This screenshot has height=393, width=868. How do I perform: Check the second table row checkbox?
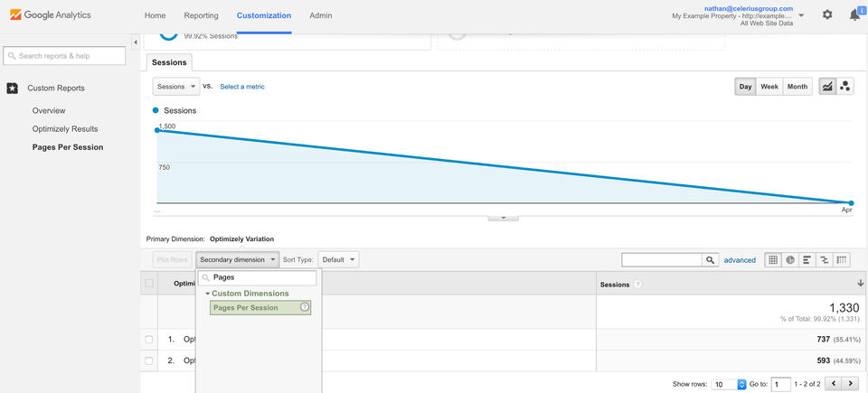[x=149, y=360]
